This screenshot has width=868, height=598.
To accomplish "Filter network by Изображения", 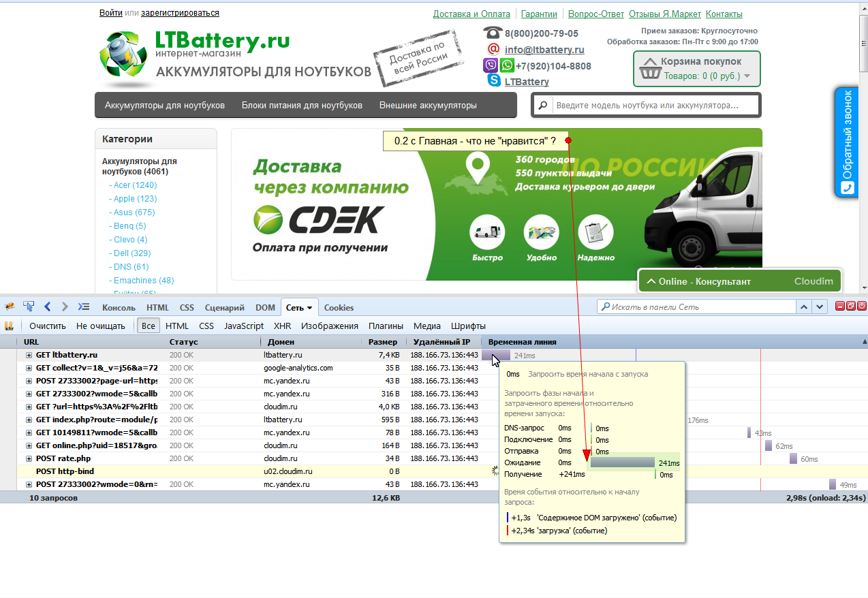I will click(330, 326).
